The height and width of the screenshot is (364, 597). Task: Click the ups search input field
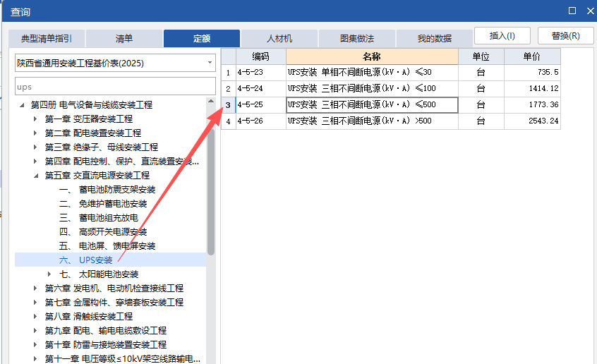coord(115,87)
